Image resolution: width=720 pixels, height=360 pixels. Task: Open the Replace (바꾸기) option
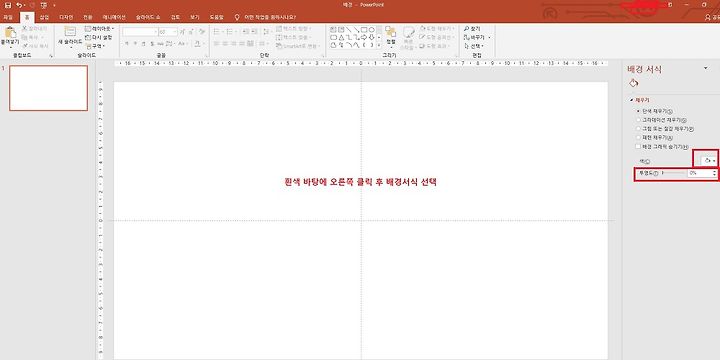(477, 37)
